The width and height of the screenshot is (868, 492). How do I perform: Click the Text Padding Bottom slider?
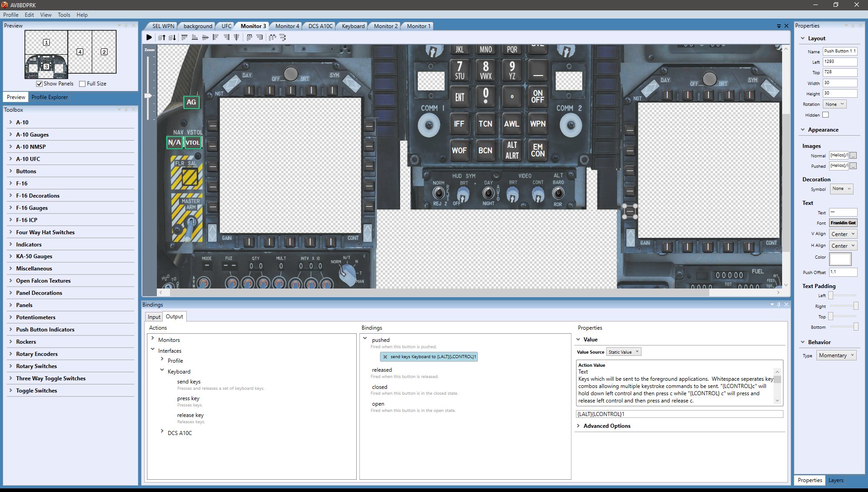tap(843, 327)
